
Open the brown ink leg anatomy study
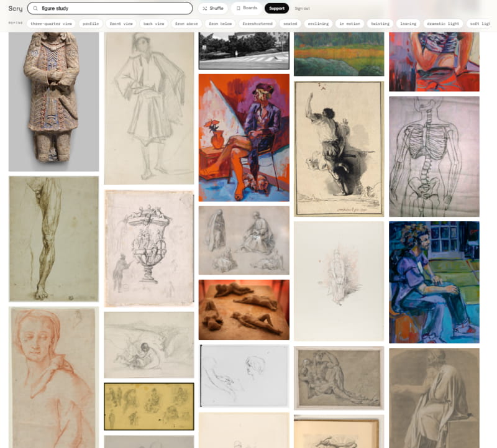click(53, 239)
